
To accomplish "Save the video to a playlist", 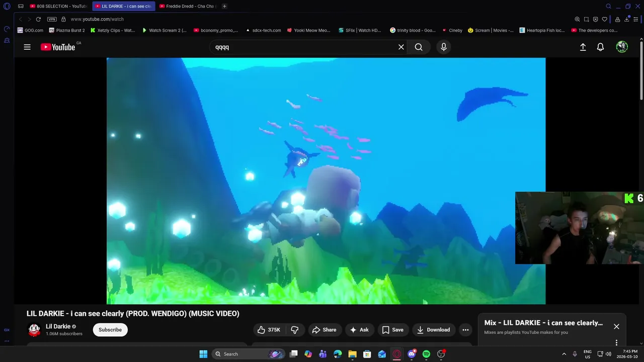I will (392, 330).
